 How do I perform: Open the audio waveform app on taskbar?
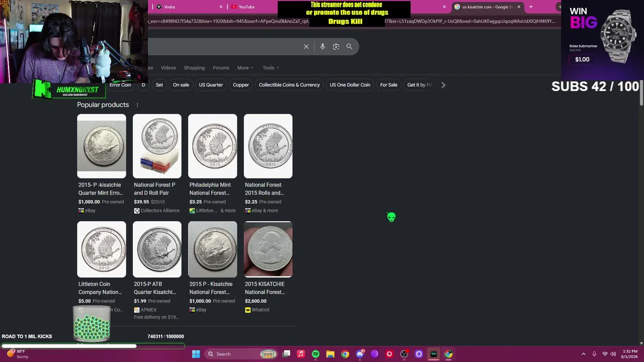[434, 354]
